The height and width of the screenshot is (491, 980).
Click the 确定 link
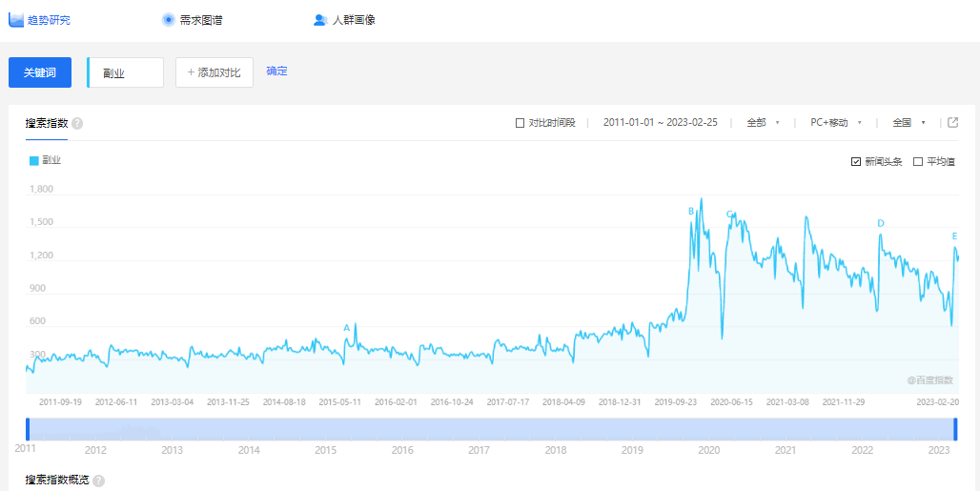click(x=276, y=72)
